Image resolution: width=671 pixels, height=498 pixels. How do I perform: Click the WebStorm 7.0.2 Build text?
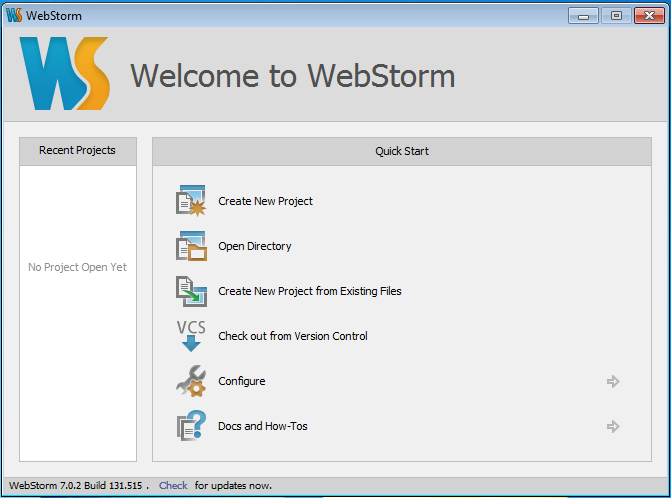(x=76, y=486)
